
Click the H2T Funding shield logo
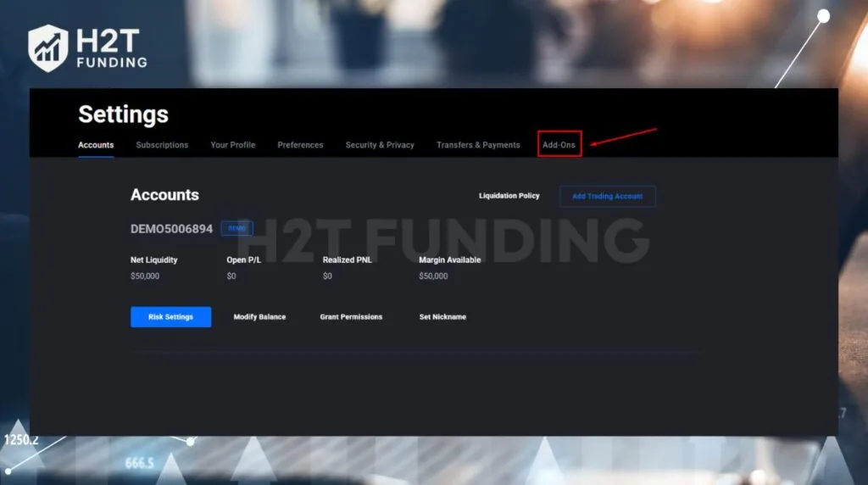pos(48,48)
